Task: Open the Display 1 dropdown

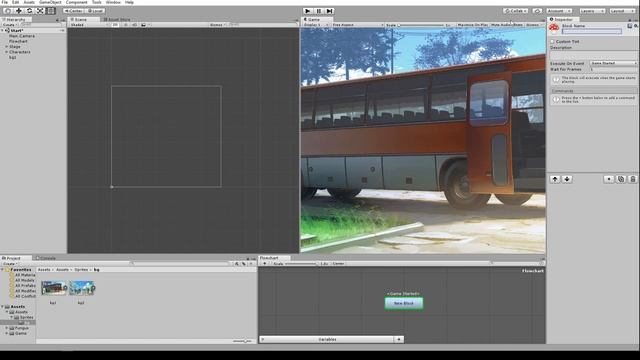Action: pyautogui.click(x=316, y=25)
